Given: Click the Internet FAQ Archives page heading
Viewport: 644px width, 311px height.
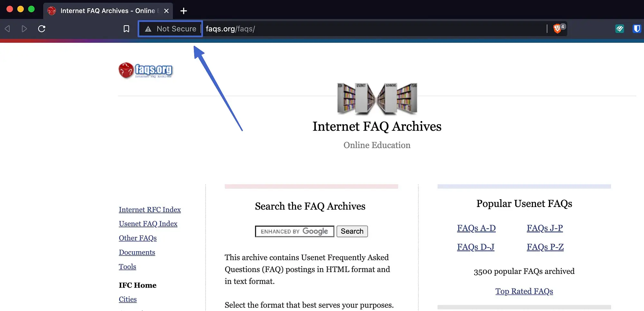Looking at the screenshot, I should [377, 127].
